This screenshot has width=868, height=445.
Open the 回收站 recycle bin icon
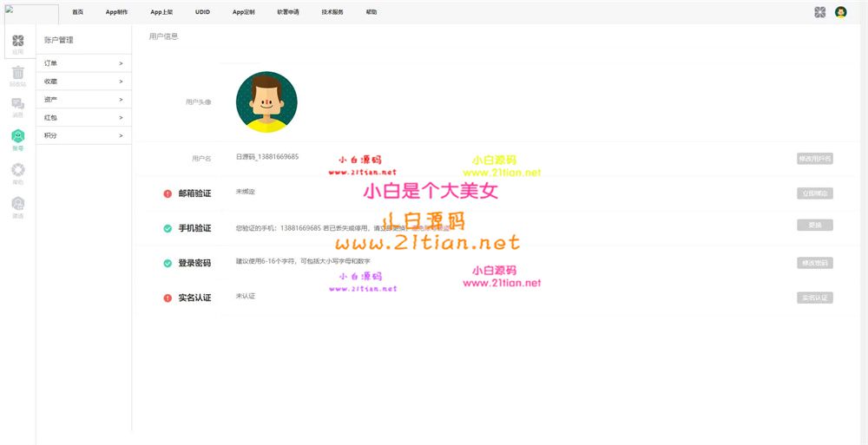(x=17, y=74)
